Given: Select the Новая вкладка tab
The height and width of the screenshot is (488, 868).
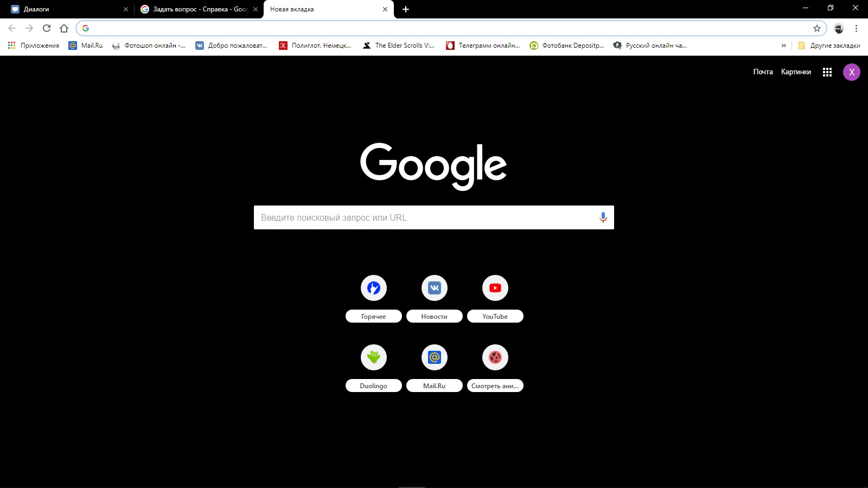Looking at the screenshot, I should click(x=329, y=9).
